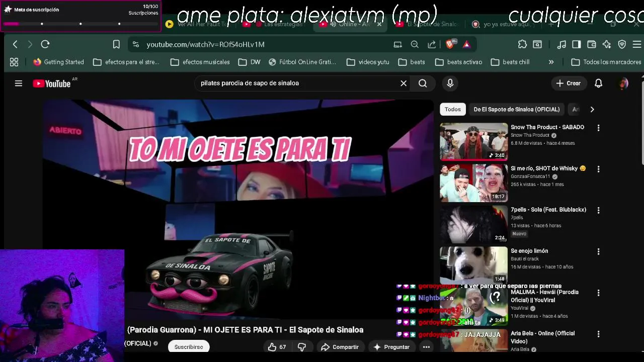The image size is (644, 362).
Task: Switch to 'yo ya estuve aquí' tab
Action: coord(503,24)
